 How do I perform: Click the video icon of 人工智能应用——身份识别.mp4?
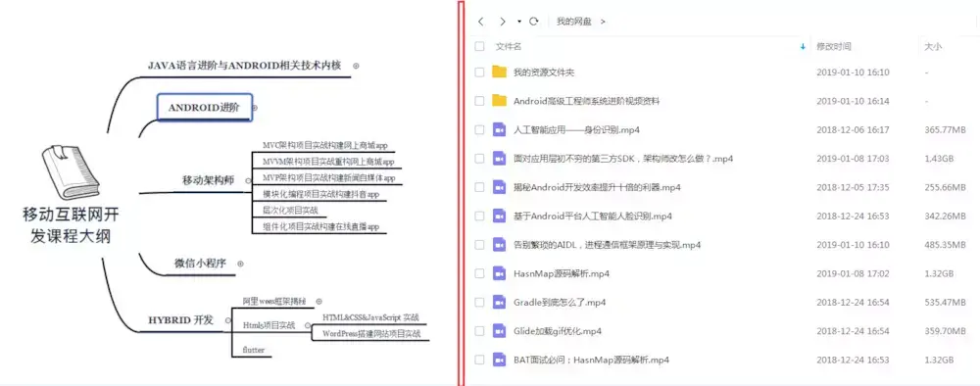[x=499, y=129]
